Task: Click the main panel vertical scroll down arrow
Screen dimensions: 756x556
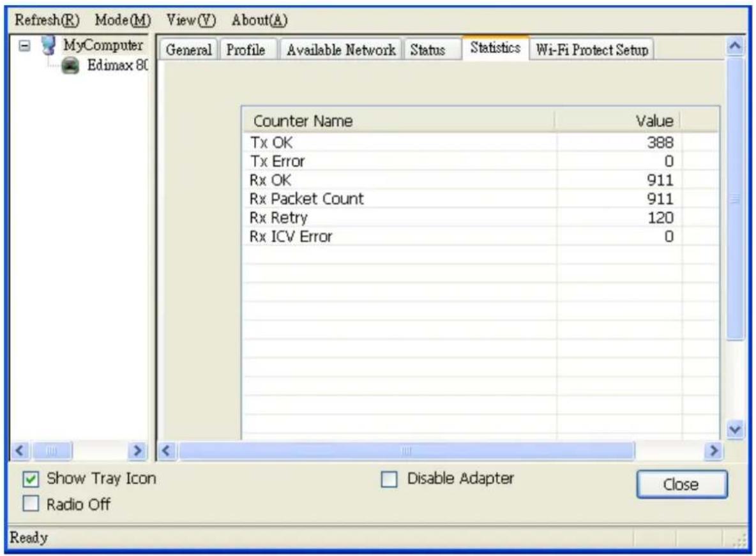Action: pyautogui.click(x=735, y=429)
